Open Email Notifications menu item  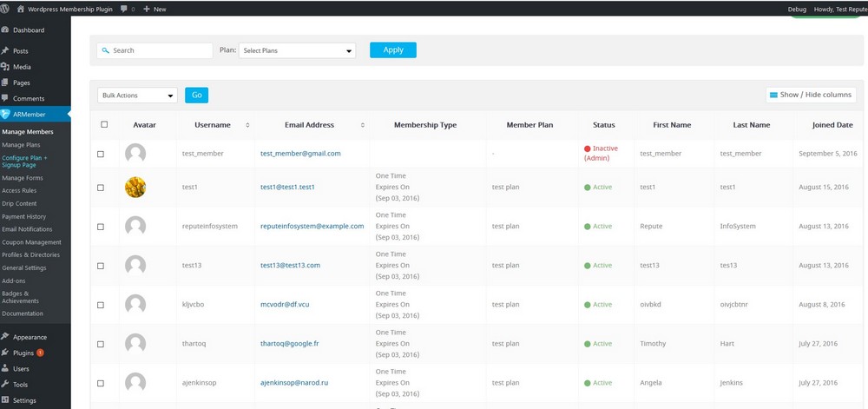(x=27, y=229)
